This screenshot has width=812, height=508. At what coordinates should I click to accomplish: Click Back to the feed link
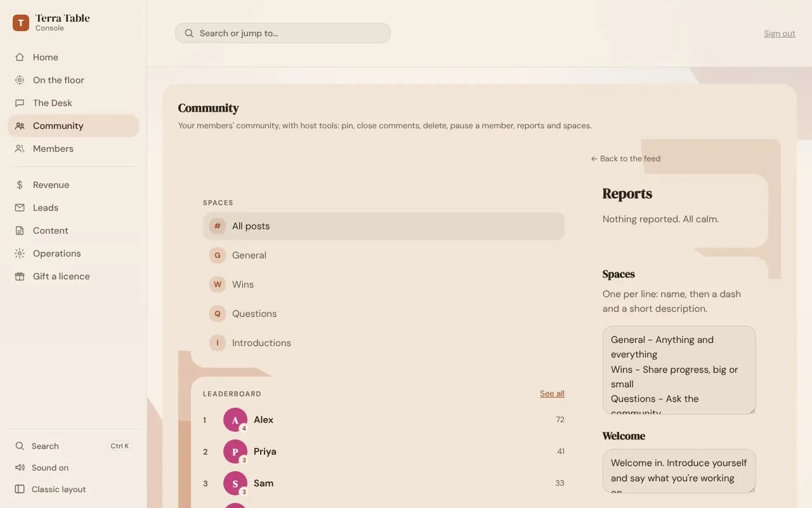[625, 159]
